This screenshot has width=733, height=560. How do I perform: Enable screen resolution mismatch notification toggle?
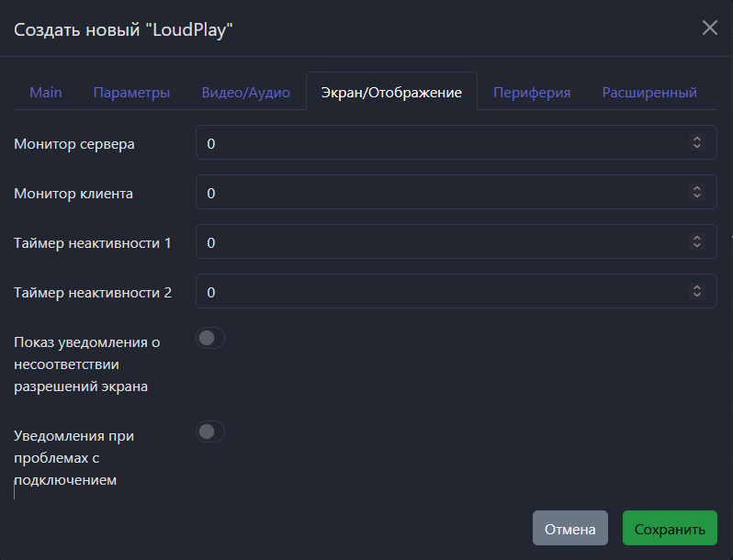210,339
